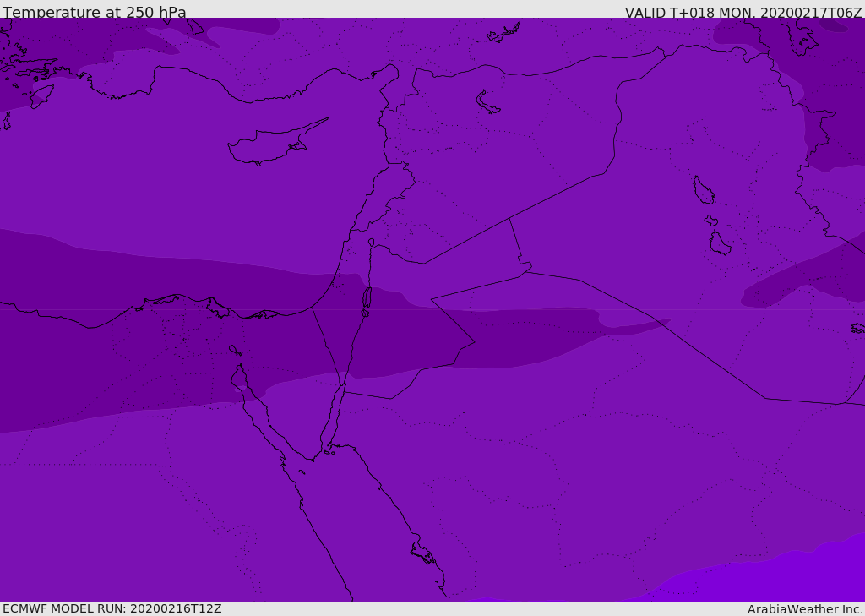Click the 'Temperature at 250 hPa' title
Screen dimensions: 865x616
pos(95,12)
